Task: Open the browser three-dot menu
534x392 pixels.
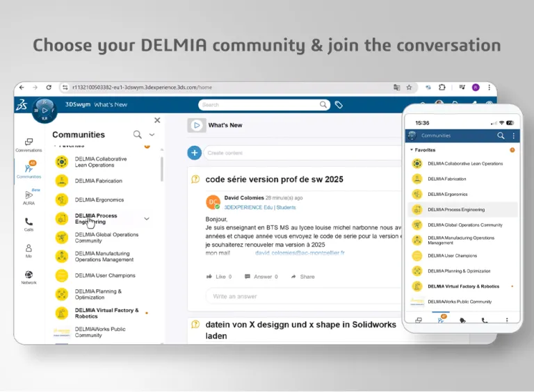Action: point(489,88)
